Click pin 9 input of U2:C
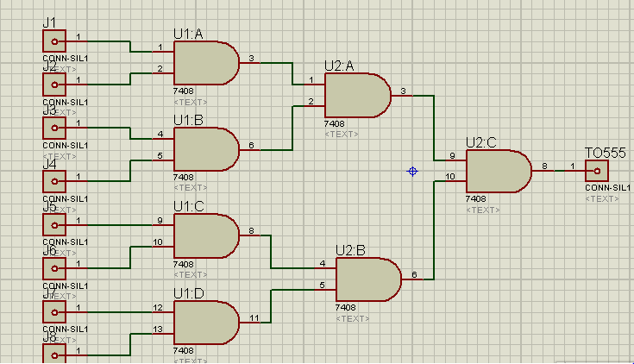 click(x=455, y=160)
